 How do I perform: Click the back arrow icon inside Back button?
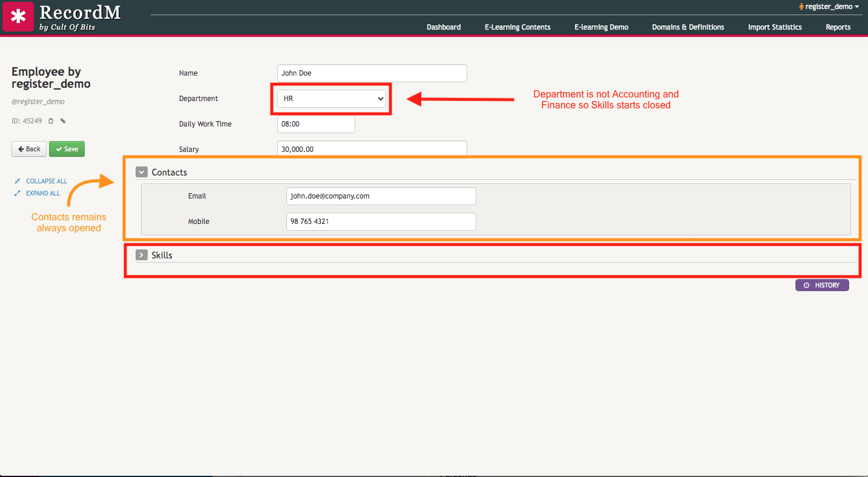(20, 148)
